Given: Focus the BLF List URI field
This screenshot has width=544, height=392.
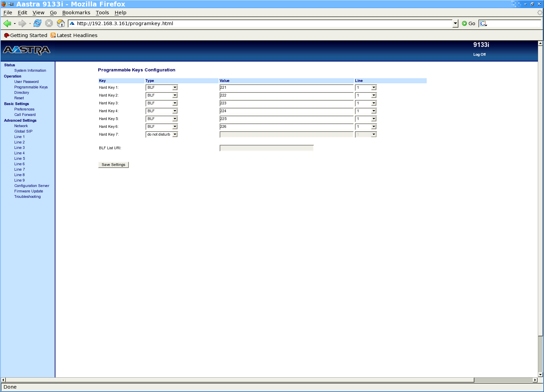Looking at the screenshot, I should [x=267, y=148].
